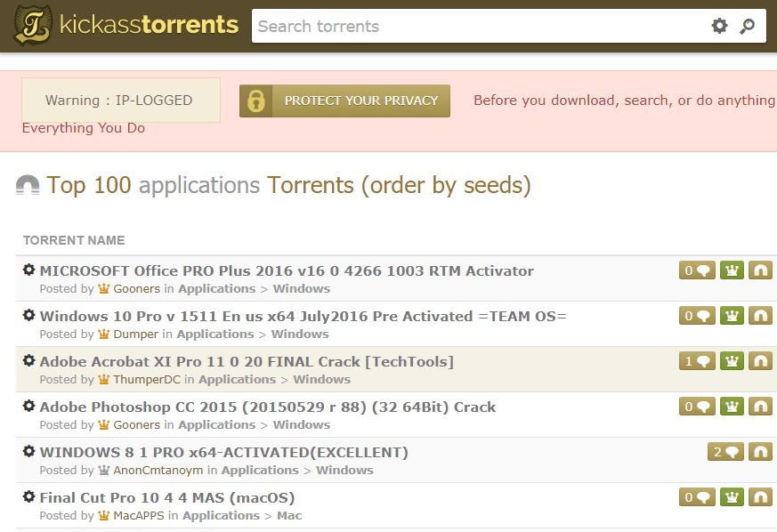777x532 pixels.
Task: Open Final Cut Pro 10 4 4 torrent
Action: [167, 498]
